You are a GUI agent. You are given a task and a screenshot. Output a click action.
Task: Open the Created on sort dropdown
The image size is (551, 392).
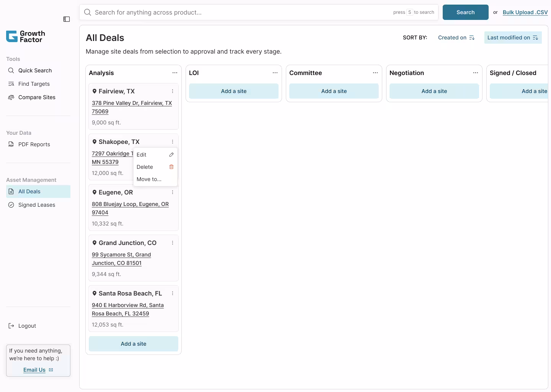pyautogui.click(x=456, y=38)
